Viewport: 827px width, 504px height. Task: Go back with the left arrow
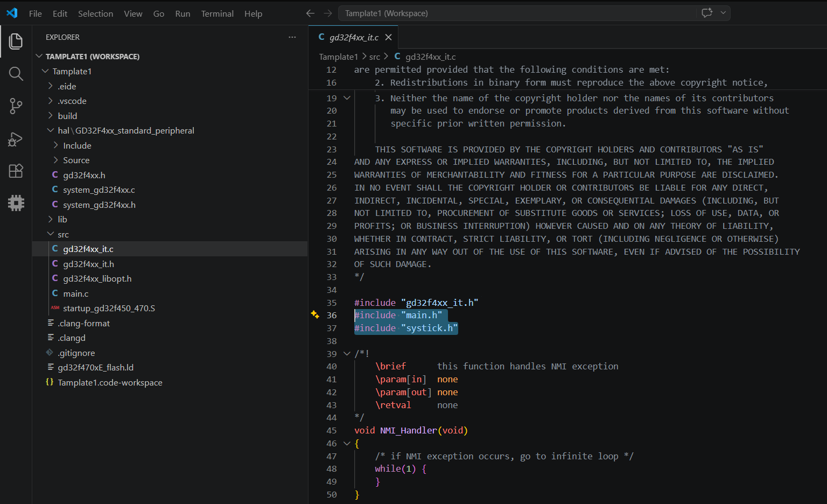[310, 13]
